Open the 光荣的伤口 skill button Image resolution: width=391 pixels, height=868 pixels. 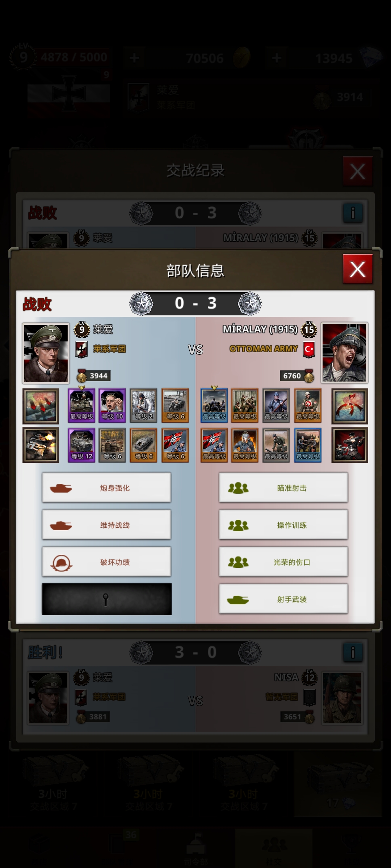[x=283, y=562]
